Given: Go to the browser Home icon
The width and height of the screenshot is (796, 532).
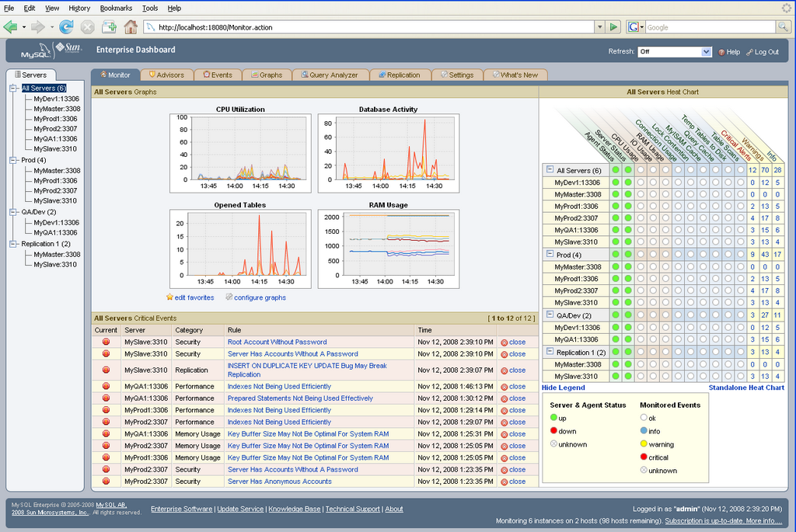Looking at the screenshot, I should (131, 27).
